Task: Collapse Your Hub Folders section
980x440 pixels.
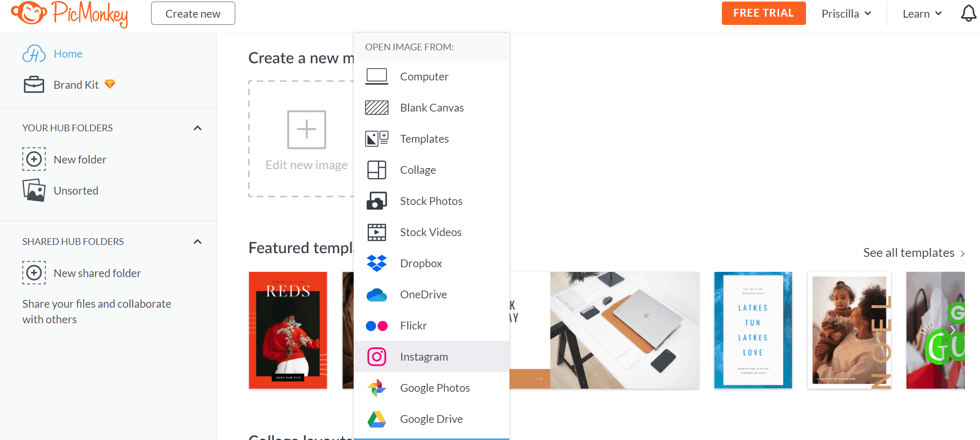Action: [x=197, y=128]
